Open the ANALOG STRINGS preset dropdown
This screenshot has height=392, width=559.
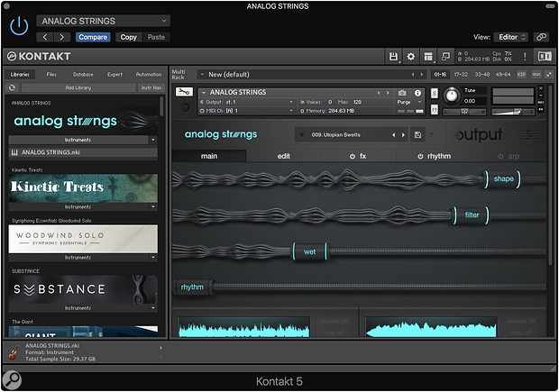coord(103,21)
